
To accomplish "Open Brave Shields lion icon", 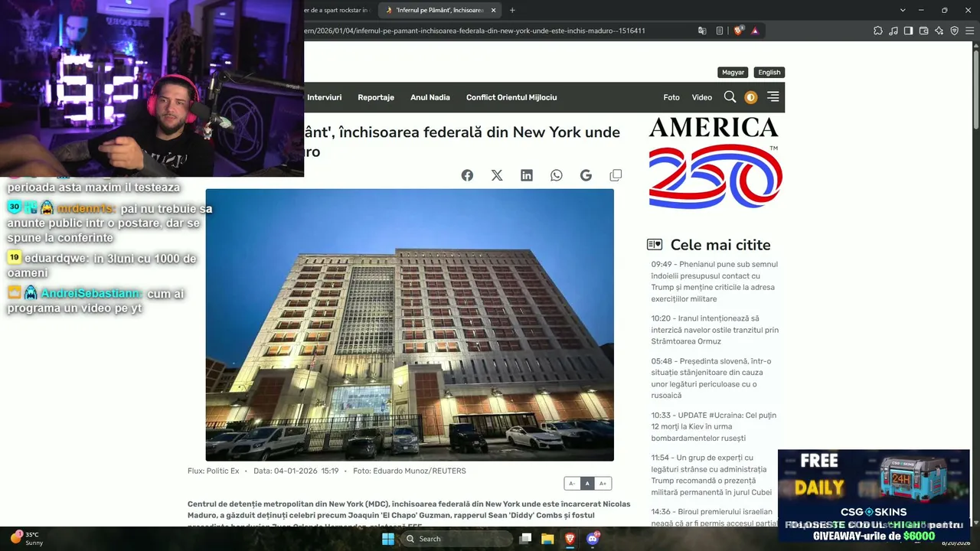I will click(738, 31).
